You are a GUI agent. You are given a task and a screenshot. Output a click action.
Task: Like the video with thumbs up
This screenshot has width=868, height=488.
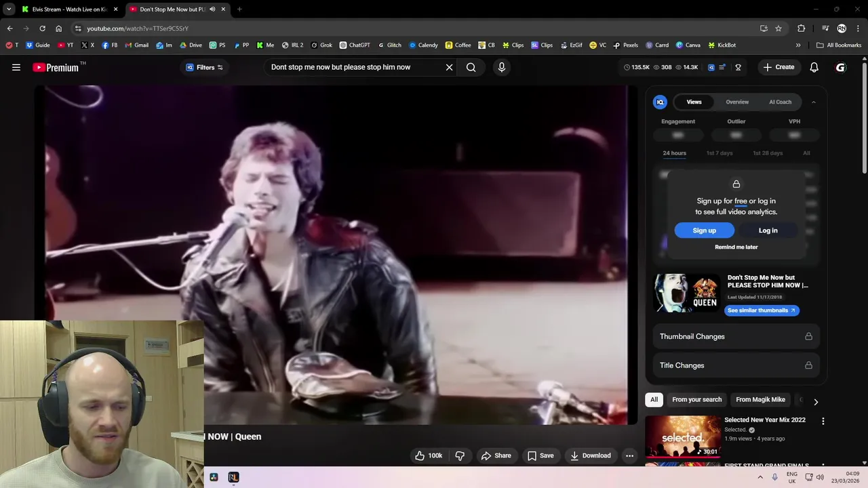click(429, 455)
